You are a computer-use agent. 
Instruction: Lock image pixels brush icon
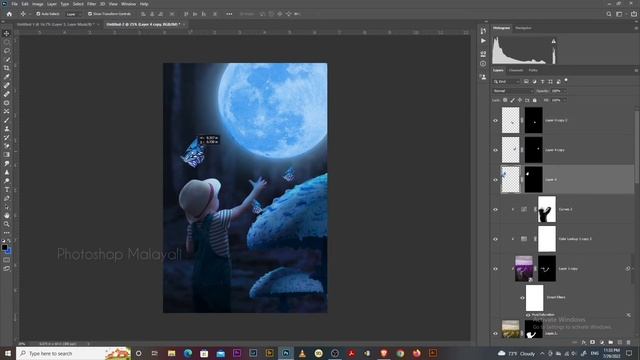click(x=512, y=100)
